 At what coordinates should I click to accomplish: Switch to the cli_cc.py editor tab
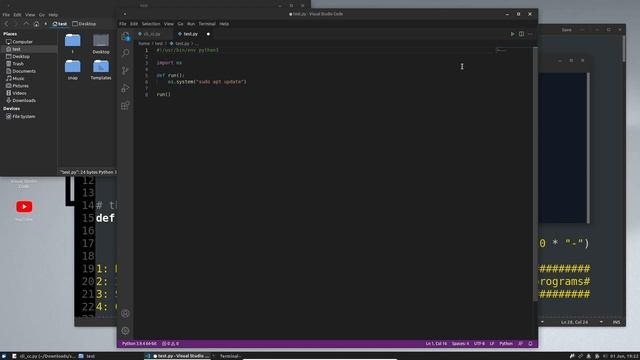click(x=152, y=34)
